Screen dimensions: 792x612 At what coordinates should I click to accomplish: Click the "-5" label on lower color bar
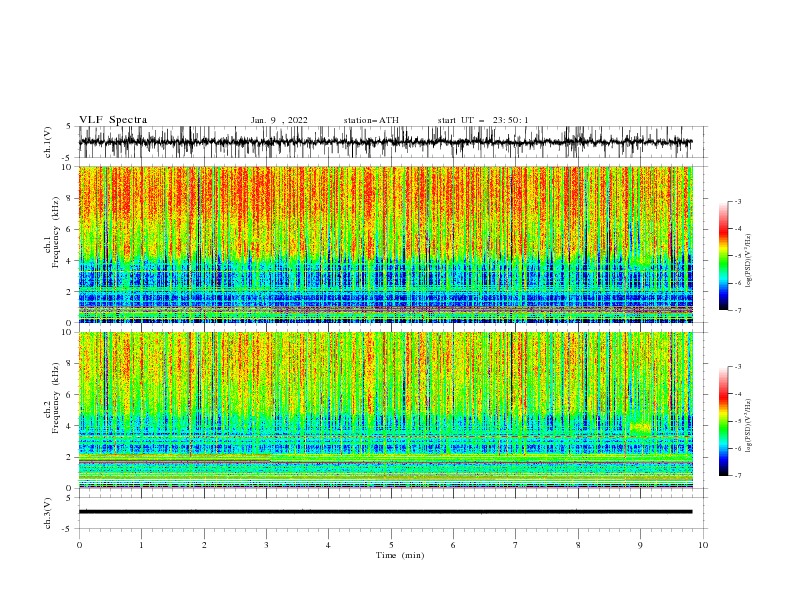(x=738, y=421)
